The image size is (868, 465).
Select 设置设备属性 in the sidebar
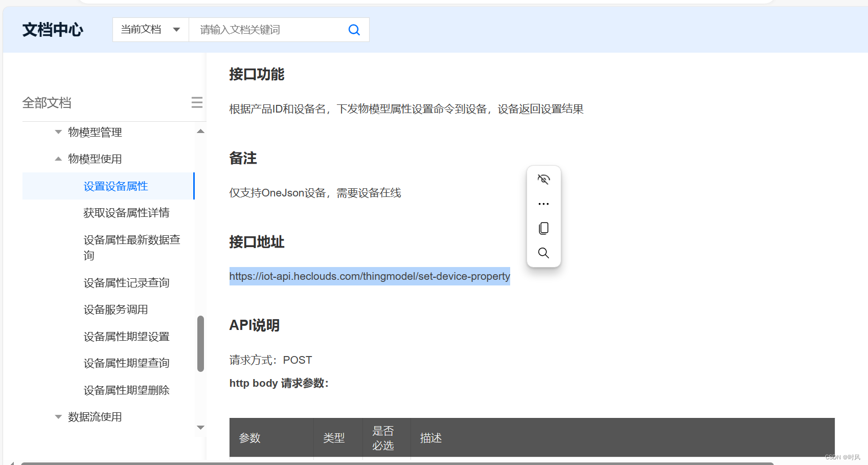click(x=116, y=186)
